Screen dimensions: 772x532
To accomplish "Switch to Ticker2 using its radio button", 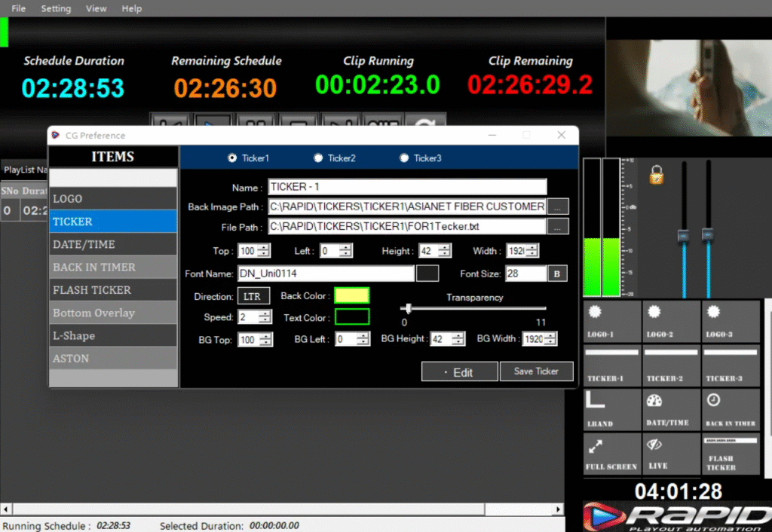I will [x=318, y=158].
